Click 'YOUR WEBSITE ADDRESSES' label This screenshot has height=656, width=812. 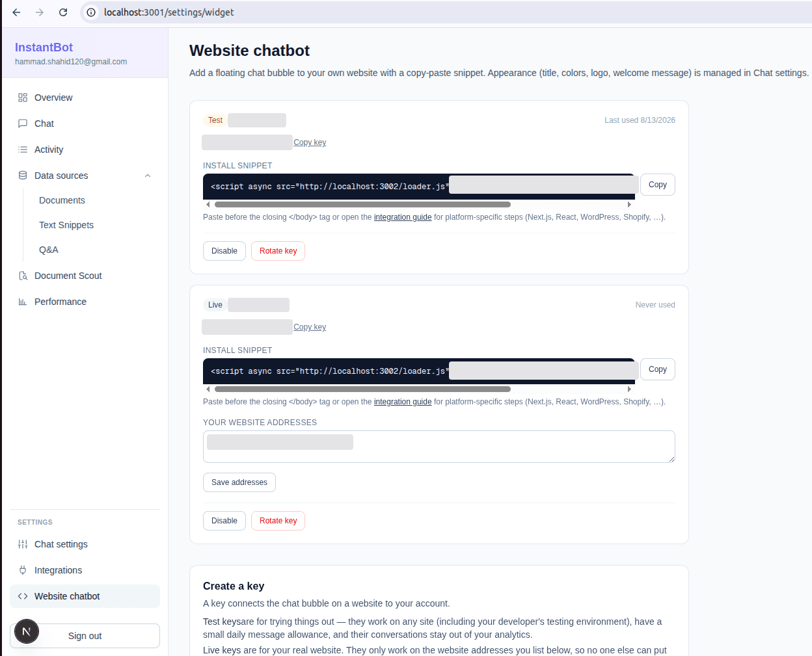tap(260, 423)
